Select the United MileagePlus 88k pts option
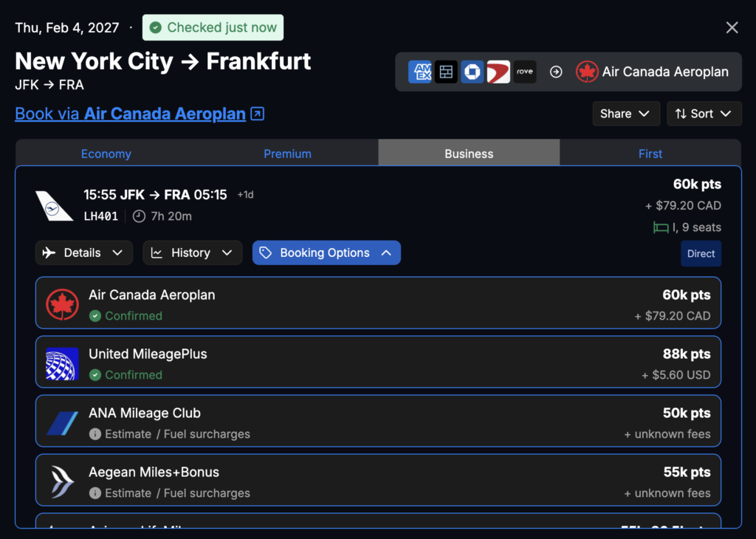The height and width of the screenshot is (539, 756). pos(378,362)
